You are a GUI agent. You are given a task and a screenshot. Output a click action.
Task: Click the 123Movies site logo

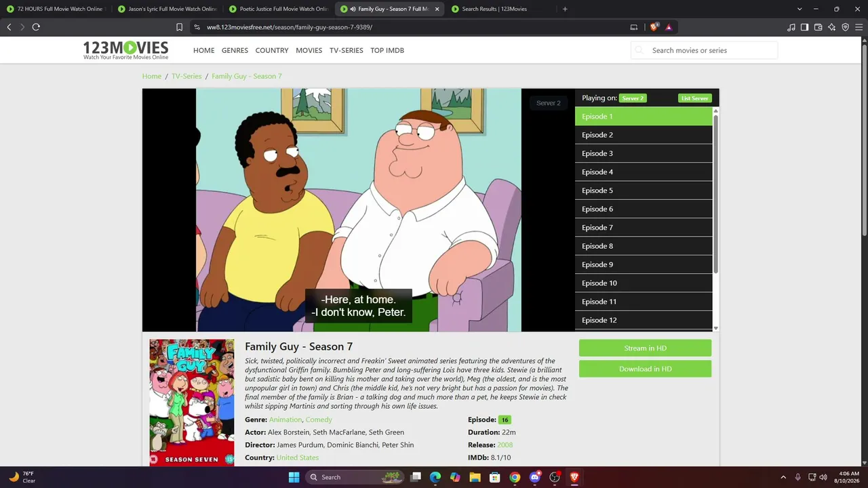[x=125, y=50]
